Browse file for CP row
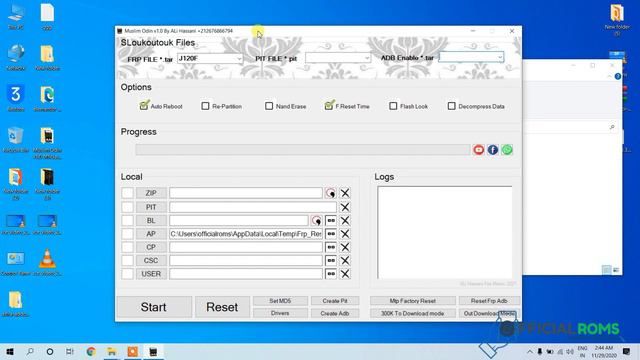640x360 pixels. click(331, 247)
